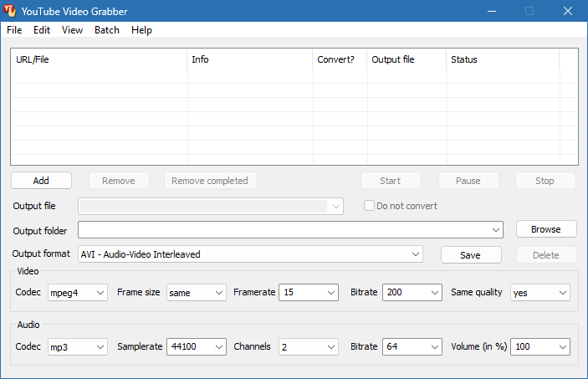
Task: Open the Output format dropdown
Action: tap(250, 254)
